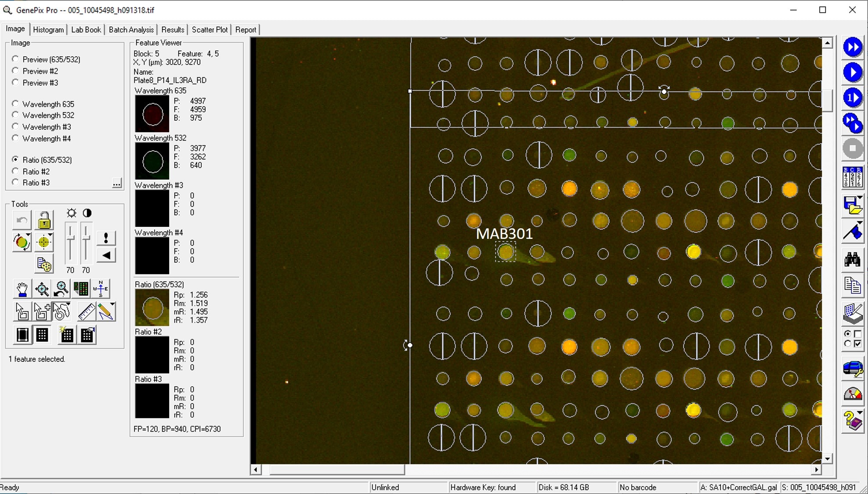Select the hand pan tool
Viewport: 868px width, 494px height.
(x=22, y=289)
